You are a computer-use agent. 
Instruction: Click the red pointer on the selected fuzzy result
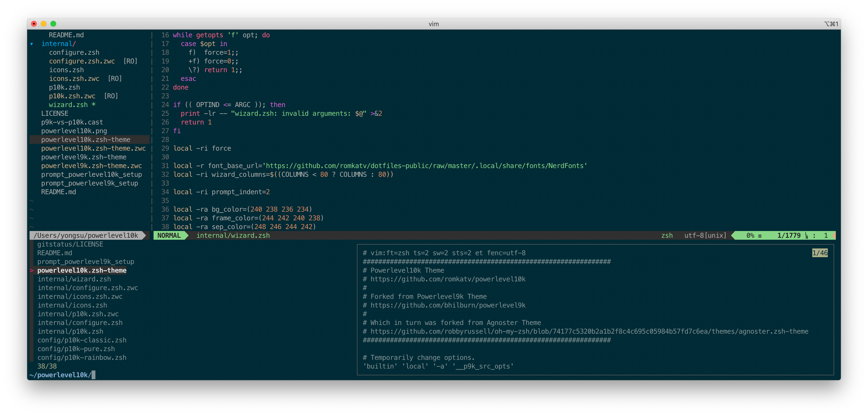(x=32, y=270)
